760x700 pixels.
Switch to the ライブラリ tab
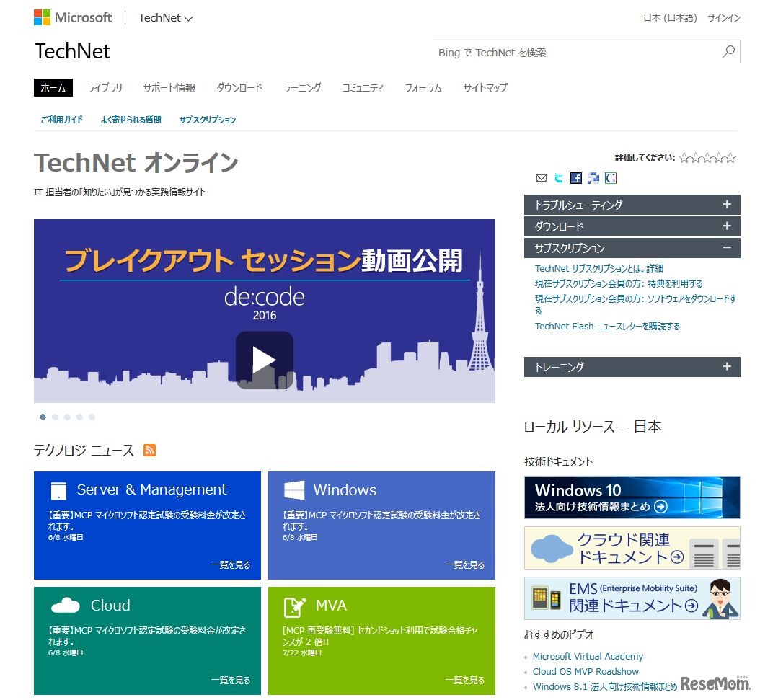(x=104, y=87)
